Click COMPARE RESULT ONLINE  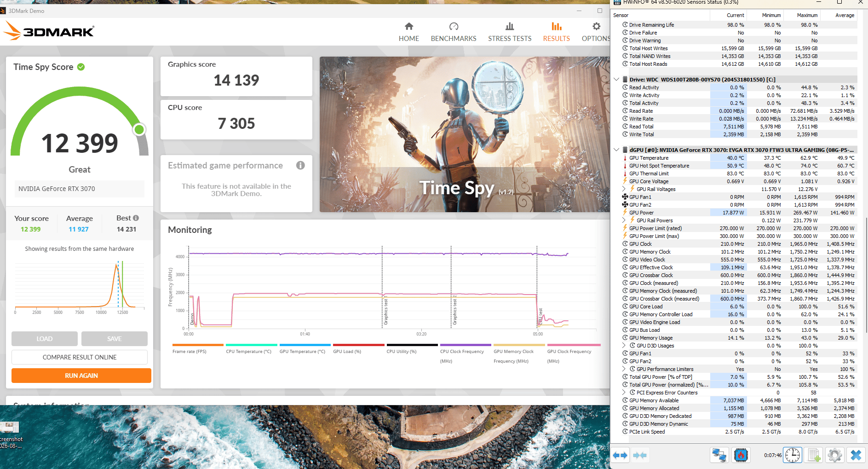(80, 357)
